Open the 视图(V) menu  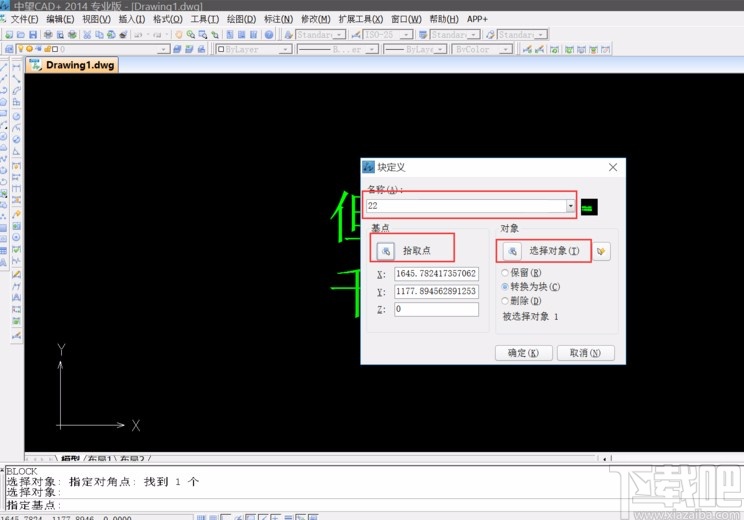[x=96, y=19]
